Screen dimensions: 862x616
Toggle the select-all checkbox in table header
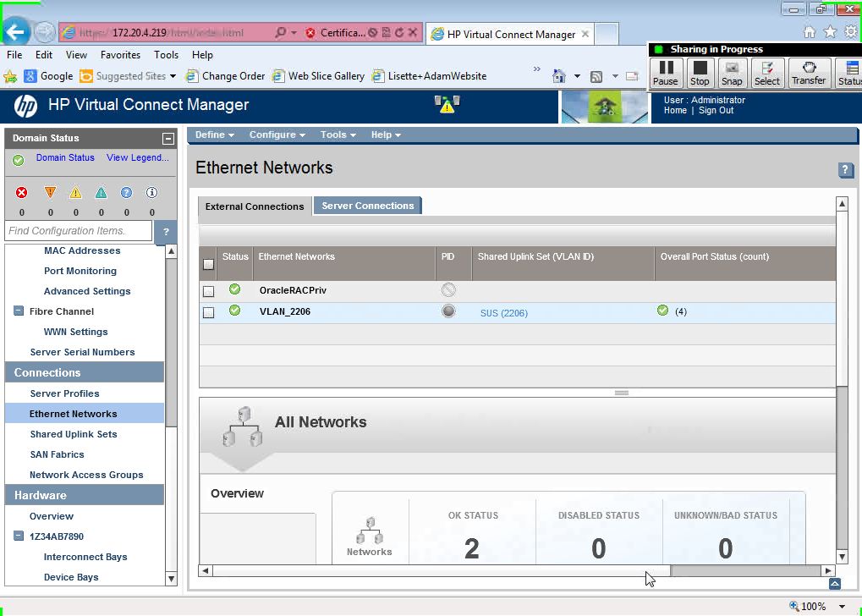[x=208, y=264]
